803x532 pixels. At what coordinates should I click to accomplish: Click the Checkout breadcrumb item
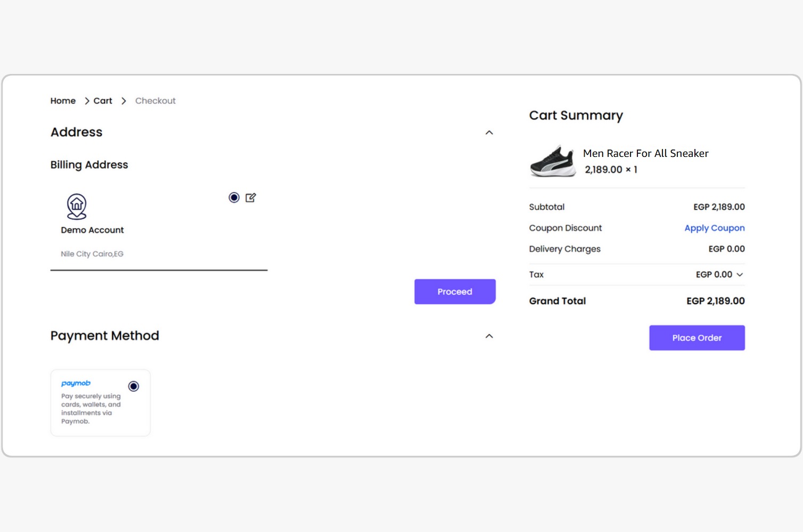[155, 101]
